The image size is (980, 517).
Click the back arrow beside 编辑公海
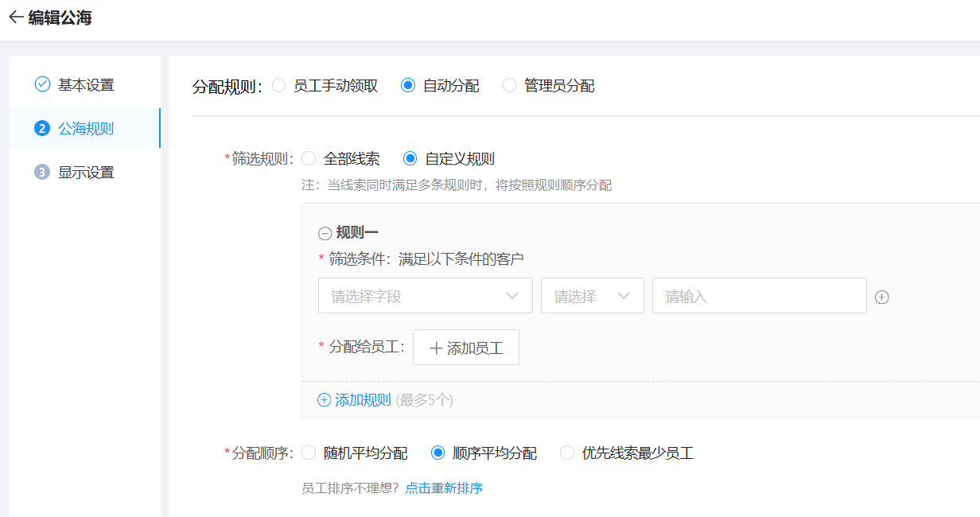[16, 17]
